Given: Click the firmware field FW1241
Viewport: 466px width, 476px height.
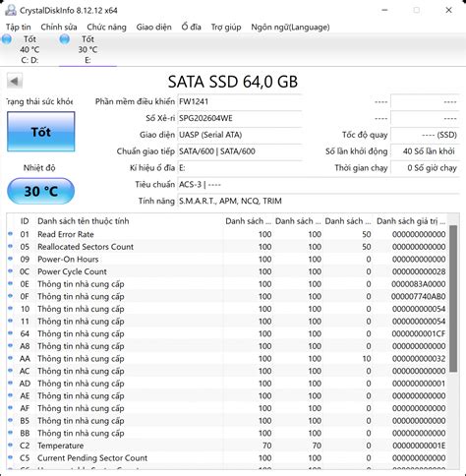Looking at the screenshot, I should [x=239, y=101].
